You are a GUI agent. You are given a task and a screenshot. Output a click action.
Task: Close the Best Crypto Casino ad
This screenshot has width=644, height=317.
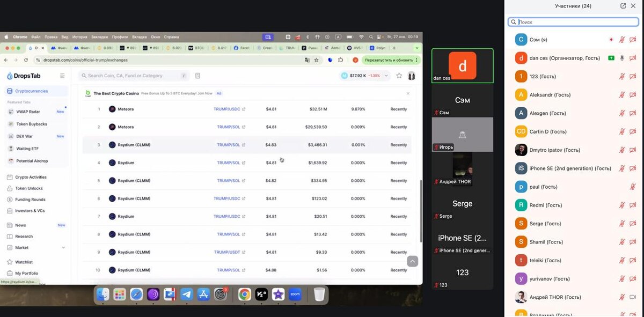[408, 93]
